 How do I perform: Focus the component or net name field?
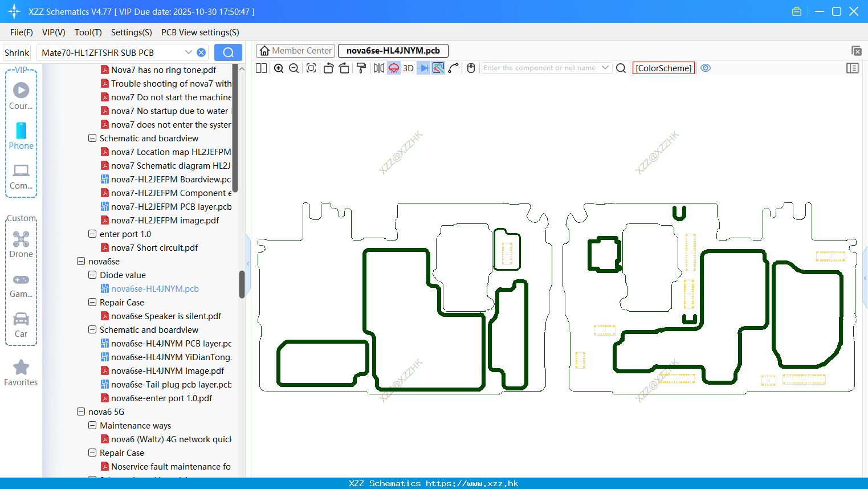point(540,68)
